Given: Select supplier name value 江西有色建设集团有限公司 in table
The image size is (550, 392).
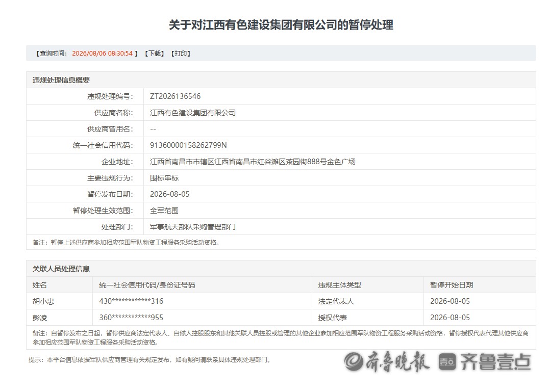Looking at the screenshot, I should click(x=192, y=113).
